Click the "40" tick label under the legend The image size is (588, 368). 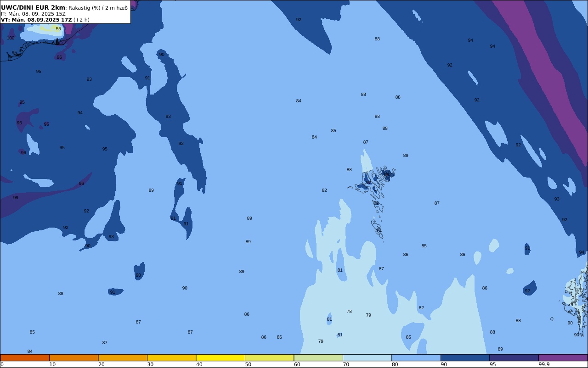click(x=199, y=364)
